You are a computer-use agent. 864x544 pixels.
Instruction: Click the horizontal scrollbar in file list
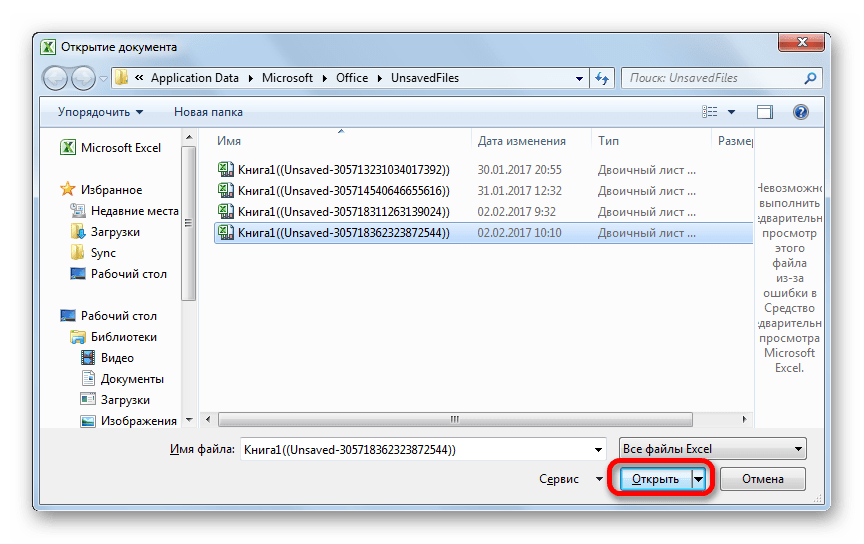455,419
